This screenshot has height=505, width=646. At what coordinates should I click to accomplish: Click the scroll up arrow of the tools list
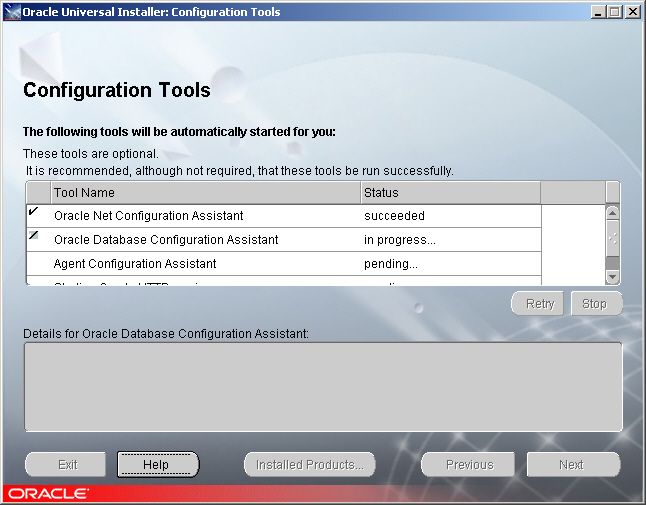click(613, 213)
